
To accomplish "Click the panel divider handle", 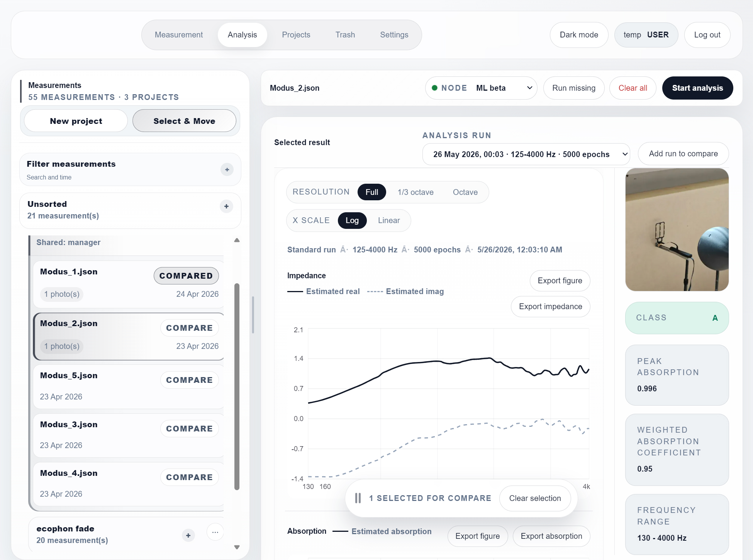I will (253, 315).
